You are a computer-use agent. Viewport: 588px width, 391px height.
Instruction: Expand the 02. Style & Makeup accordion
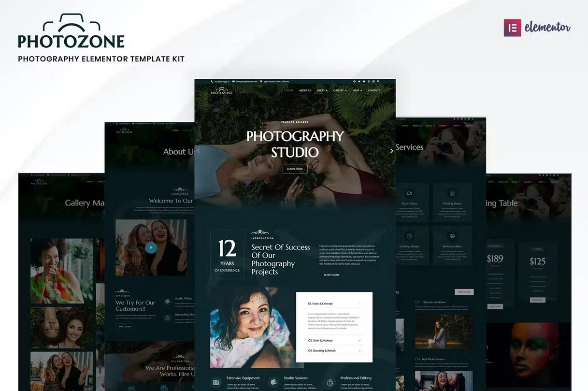tap(334, 340)
